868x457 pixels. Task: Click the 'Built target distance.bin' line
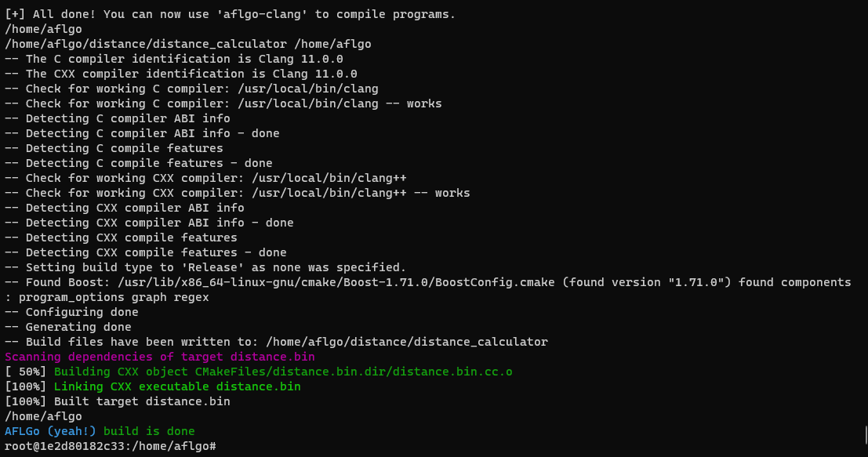[118, 401]
